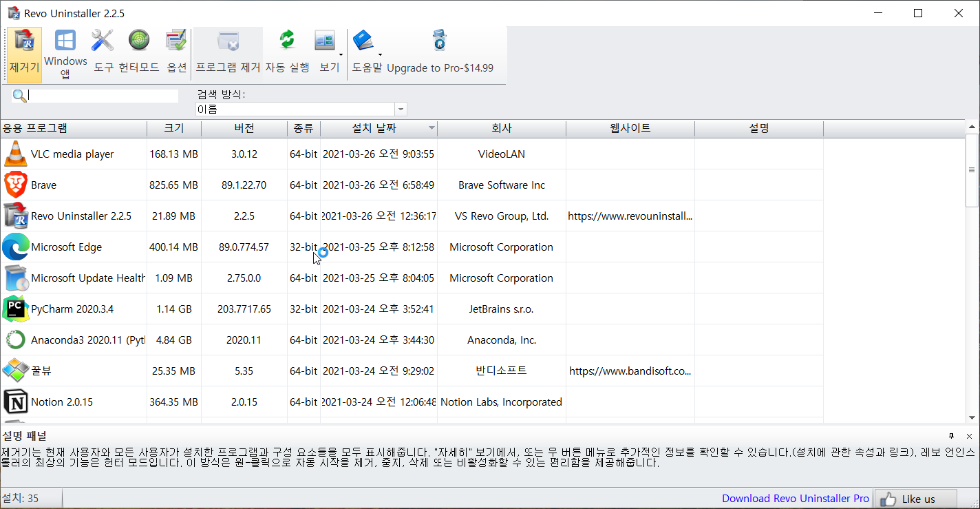980x509 pixels.
Task: Click the 1.14 GB size of PyCharm
Action: click(173, 309)
